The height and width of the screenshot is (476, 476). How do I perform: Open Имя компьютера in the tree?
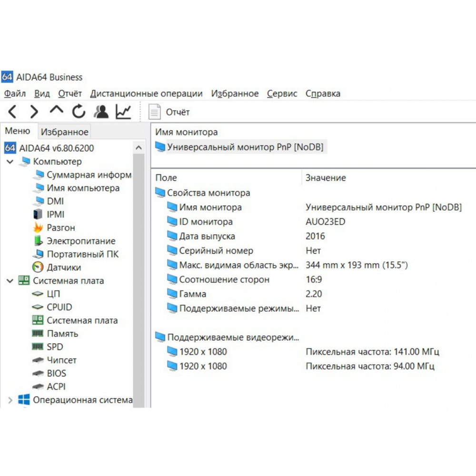pyautogui.click(x=77, y=188)
